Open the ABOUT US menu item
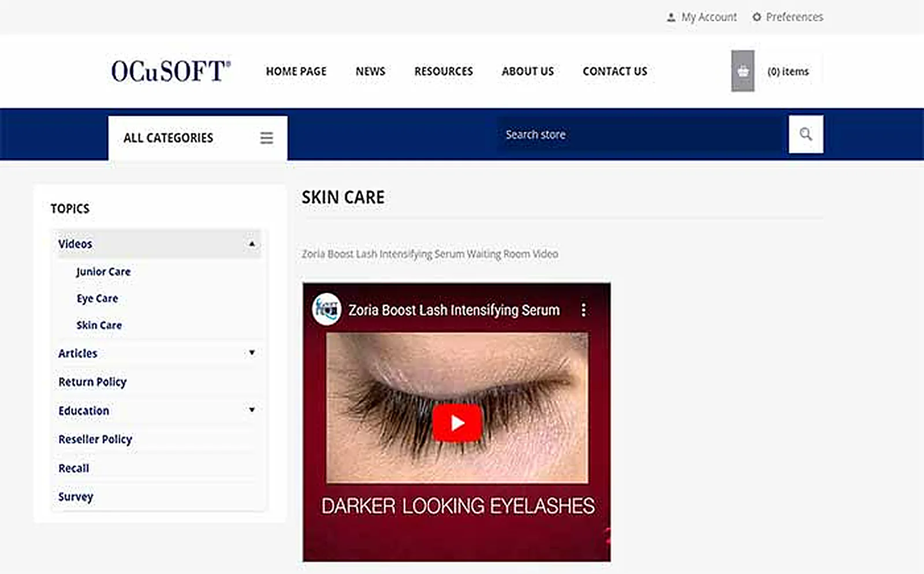The image size is (924, 574). (x=528, y=71)
